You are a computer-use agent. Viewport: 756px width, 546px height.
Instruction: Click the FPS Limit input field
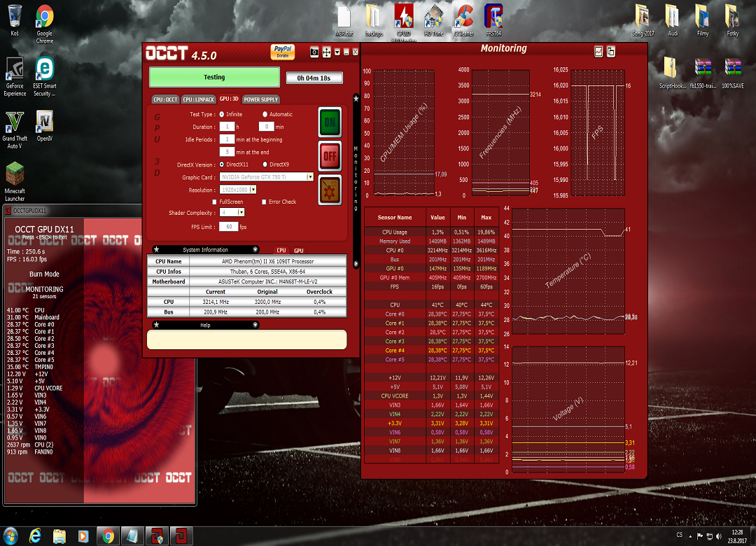(x=228, y=227)
